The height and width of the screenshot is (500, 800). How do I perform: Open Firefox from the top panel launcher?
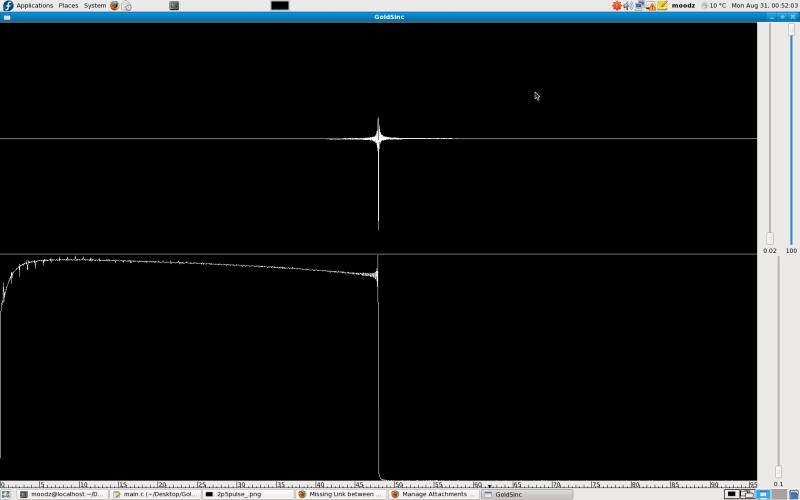(x=114, y=5)
